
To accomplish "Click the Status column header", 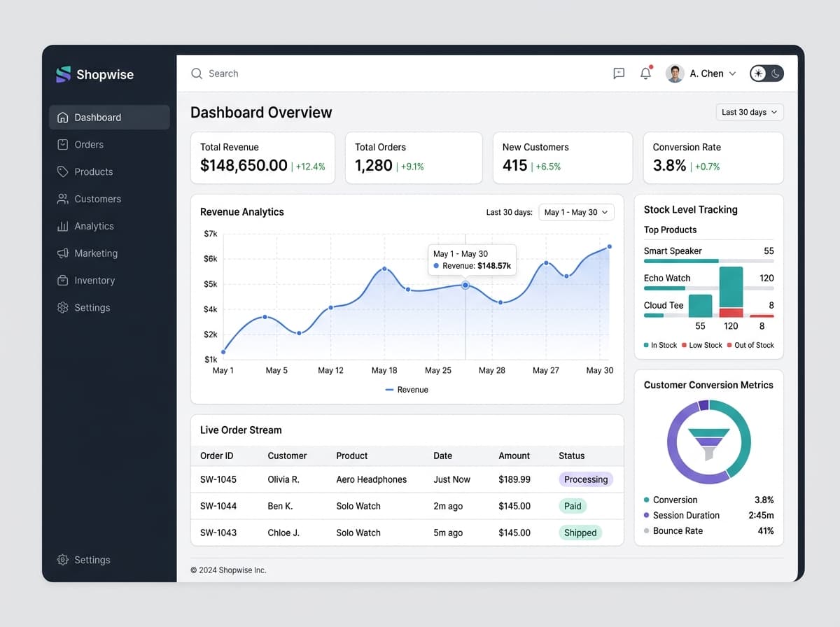I will click(x=571, y=456).
